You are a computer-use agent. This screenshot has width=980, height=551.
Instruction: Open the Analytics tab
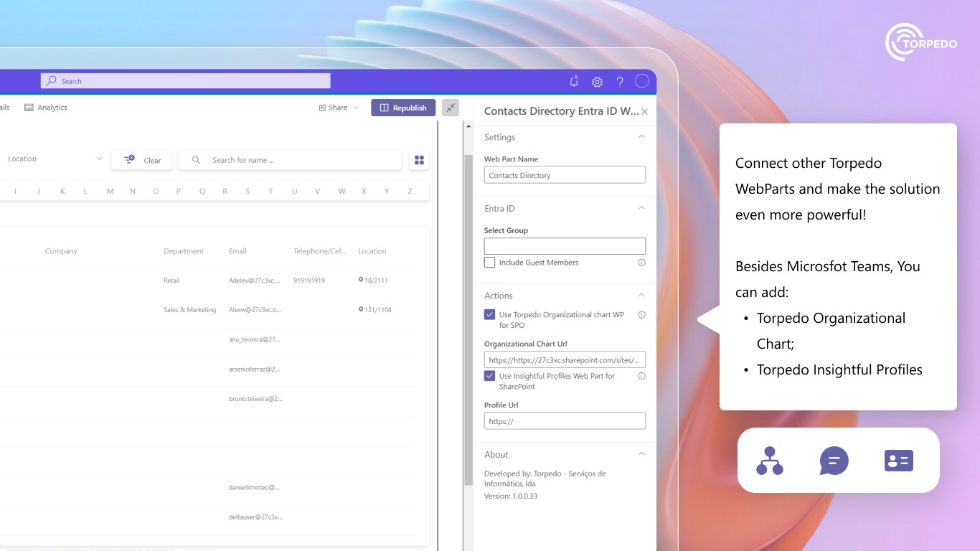pos(46,108)
